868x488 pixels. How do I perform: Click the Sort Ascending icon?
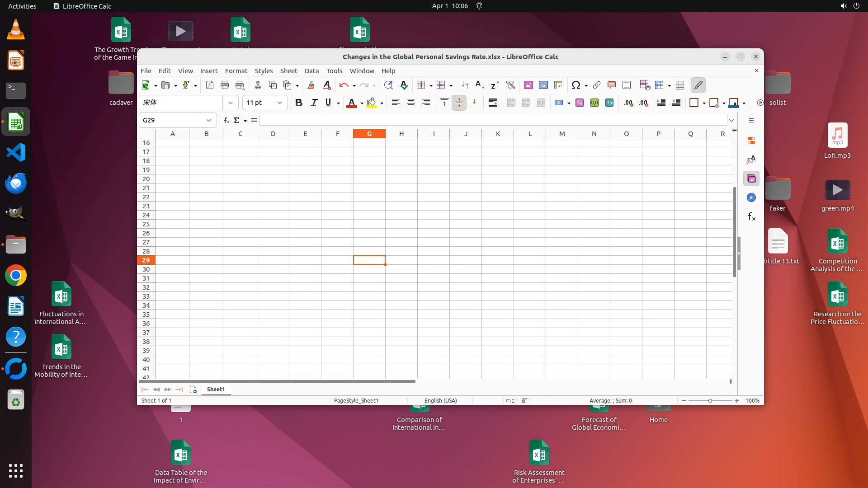click(480, 85)
